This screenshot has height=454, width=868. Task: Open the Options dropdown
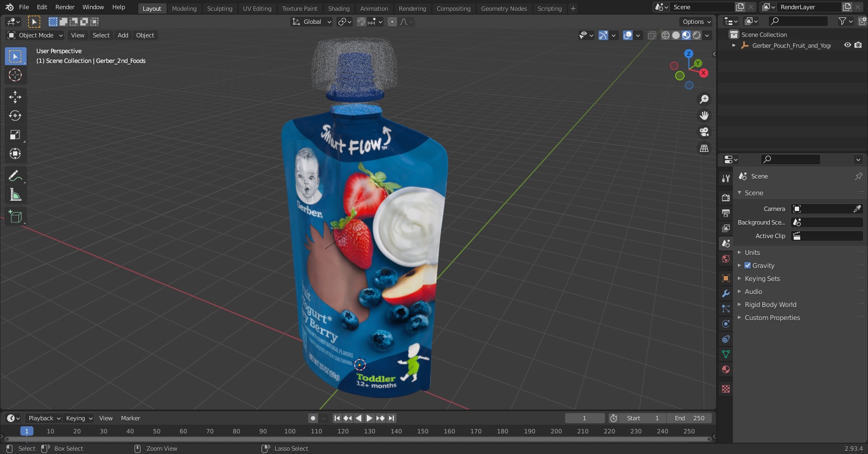tap(697, 22)
